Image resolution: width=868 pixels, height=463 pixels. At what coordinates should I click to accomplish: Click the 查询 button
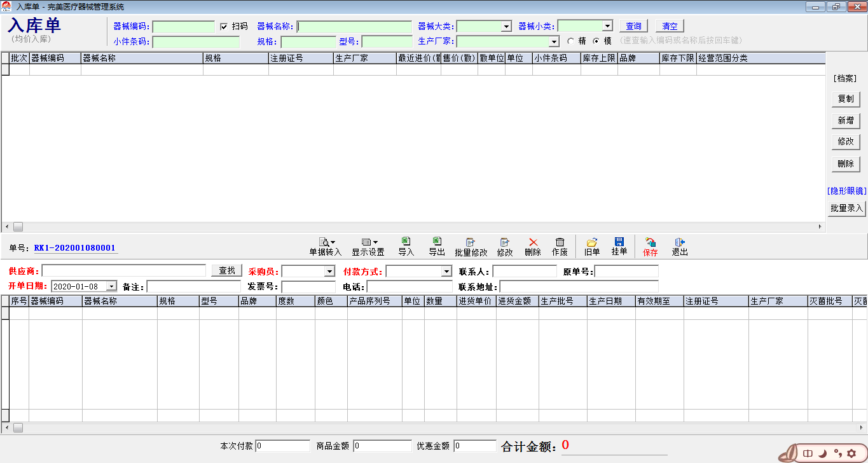pos(633,26)
